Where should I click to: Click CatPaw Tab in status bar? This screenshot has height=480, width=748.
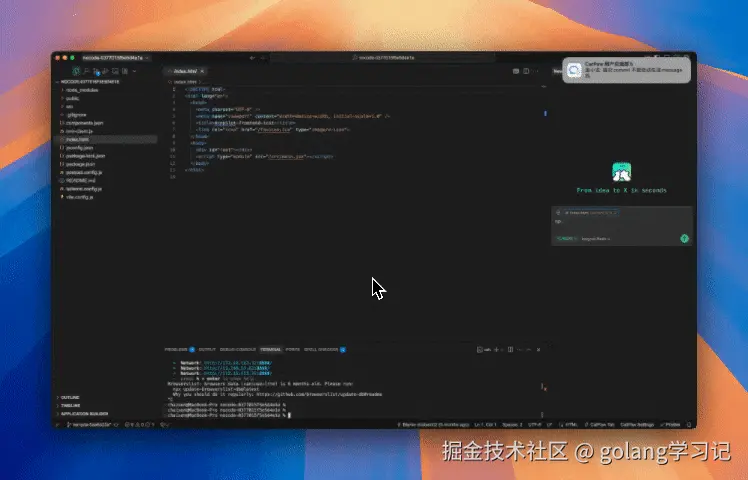[x=599, y=425]
